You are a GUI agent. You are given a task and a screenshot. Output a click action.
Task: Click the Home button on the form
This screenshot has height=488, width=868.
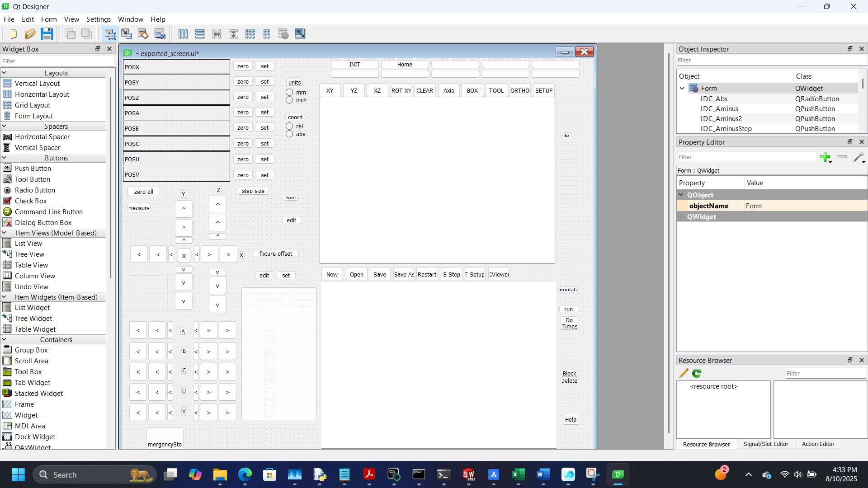coord(405,65)
